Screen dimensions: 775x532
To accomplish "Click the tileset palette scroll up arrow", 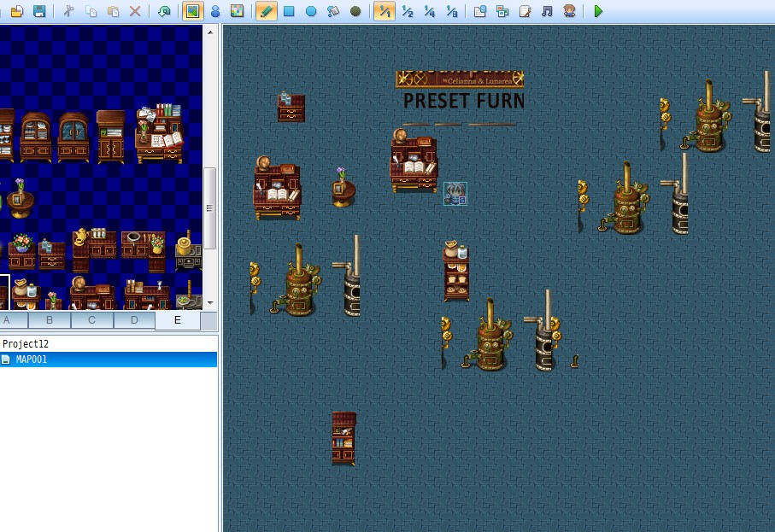I will coord(210,32).
